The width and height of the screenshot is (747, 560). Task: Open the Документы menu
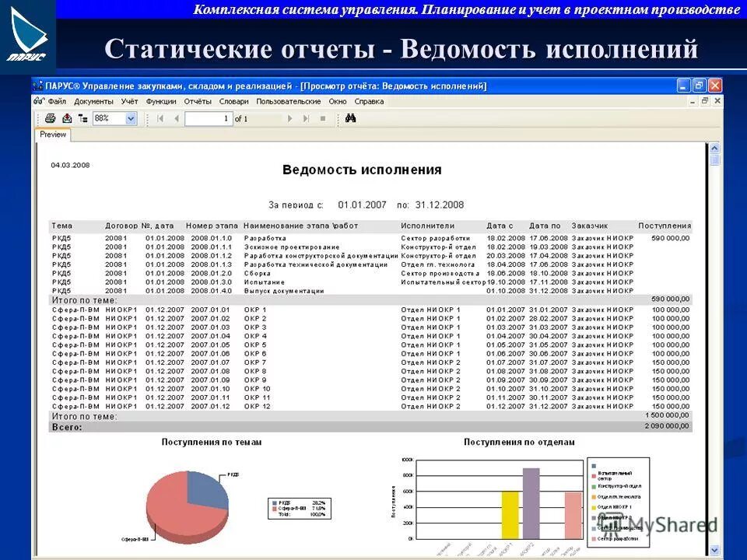pyautogui.click(x=93, y=101)
